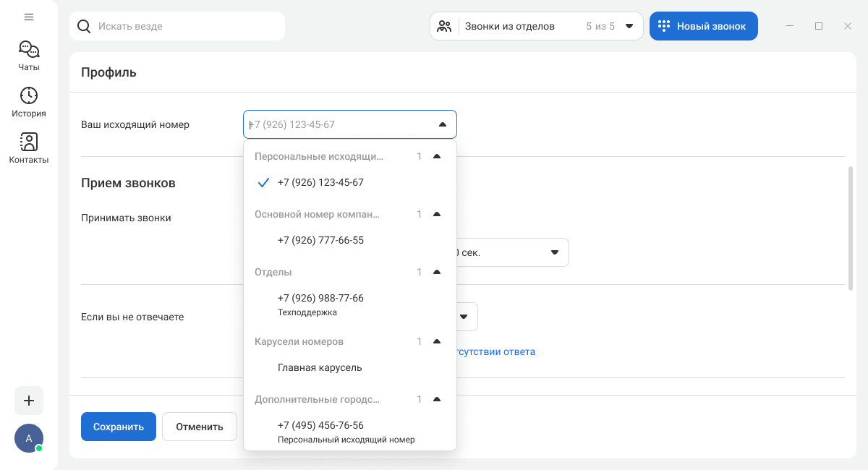Open the Контакты section
This screenshot has height=470, width=868.
pyautogui.click(x=29, y=148)
